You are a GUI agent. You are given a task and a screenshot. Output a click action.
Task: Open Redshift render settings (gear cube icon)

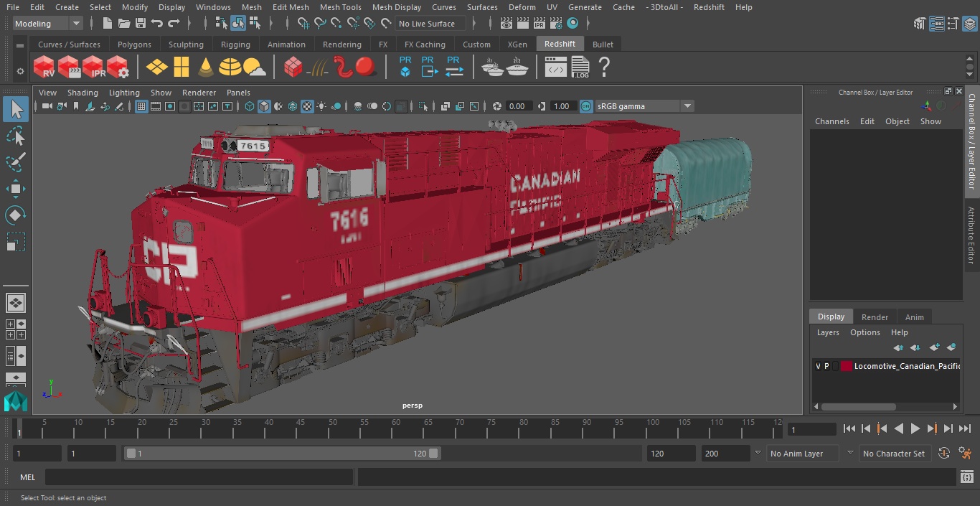pyautogui.click(x=118, y=67)
